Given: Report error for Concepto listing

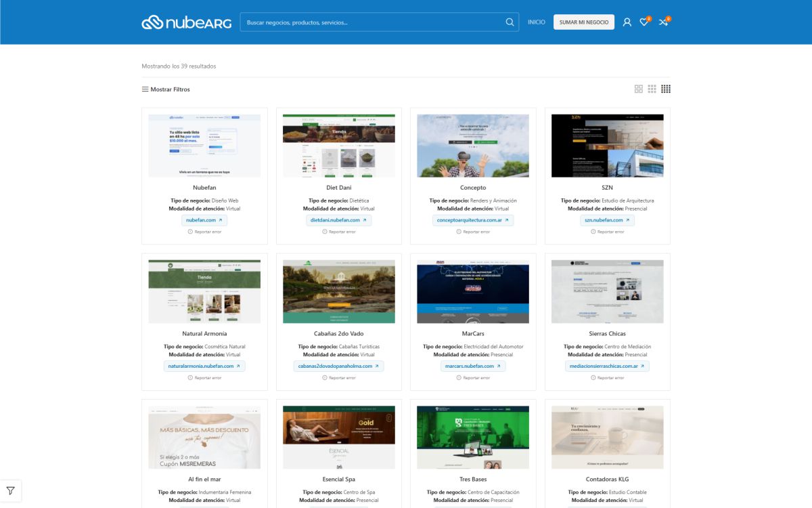Looking at the screenshot, I should (473, 232).
